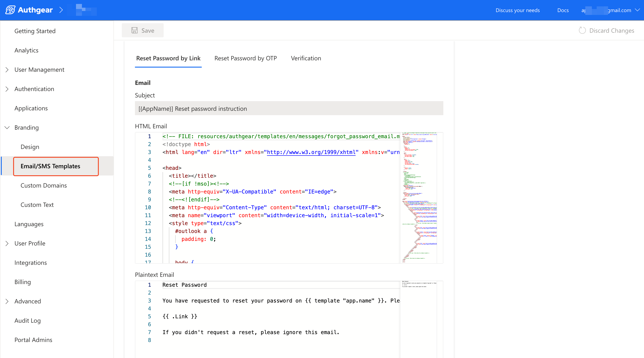Screen dimensions: 644x358
Task: Click Discuss your needs link
Action: click(517, 10)
